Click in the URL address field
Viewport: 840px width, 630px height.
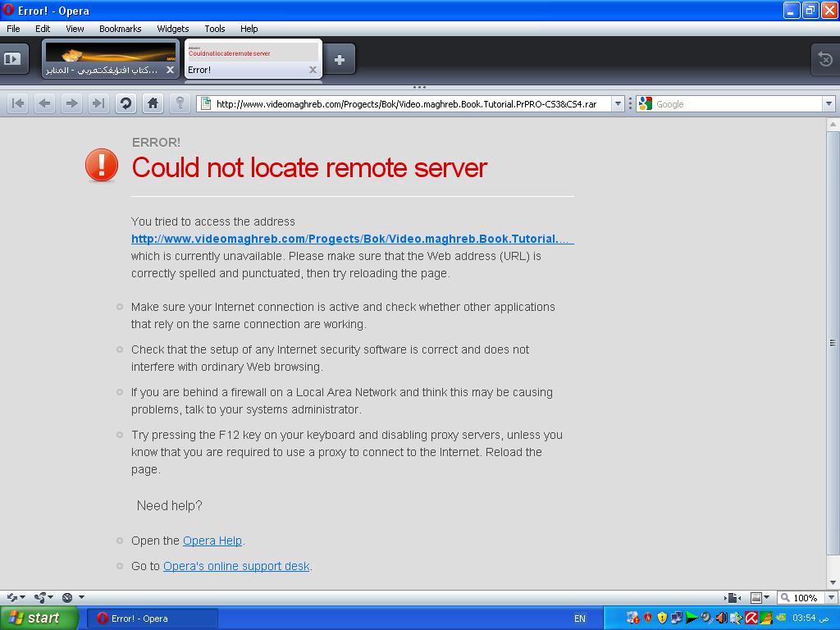[x=411, y=104]
